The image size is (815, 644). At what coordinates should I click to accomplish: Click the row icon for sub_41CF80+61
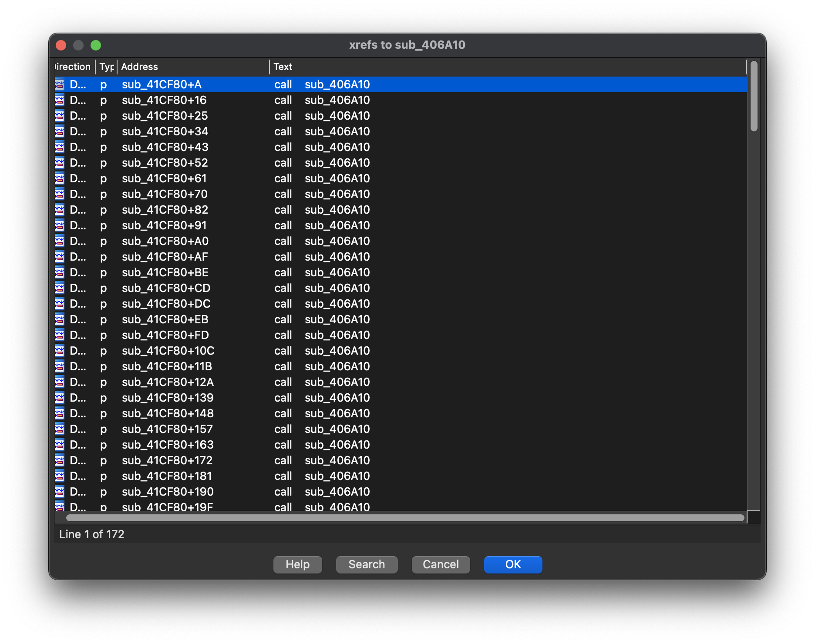coord(60,178)
